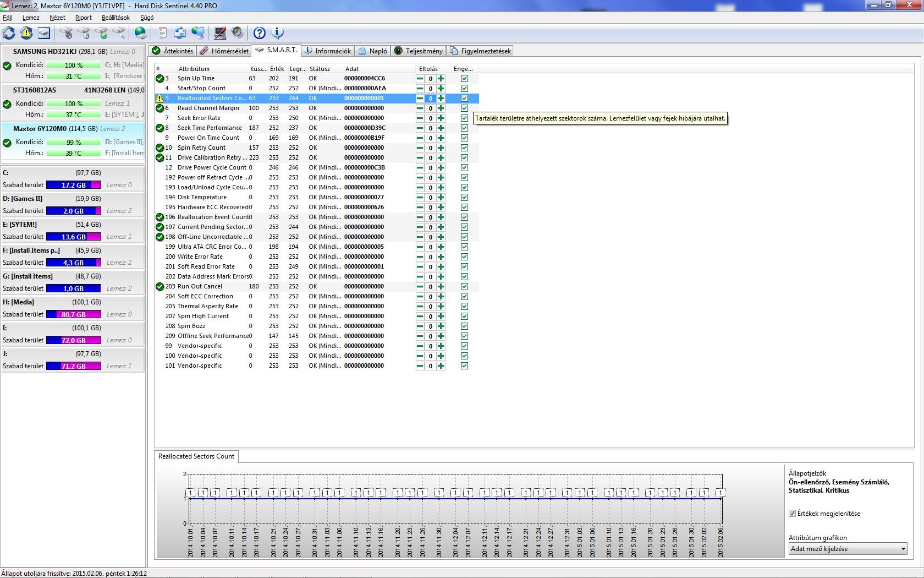
Task: Toggle the enable checkbox for Reallocated Sectors Count
Action: point(464,99)
